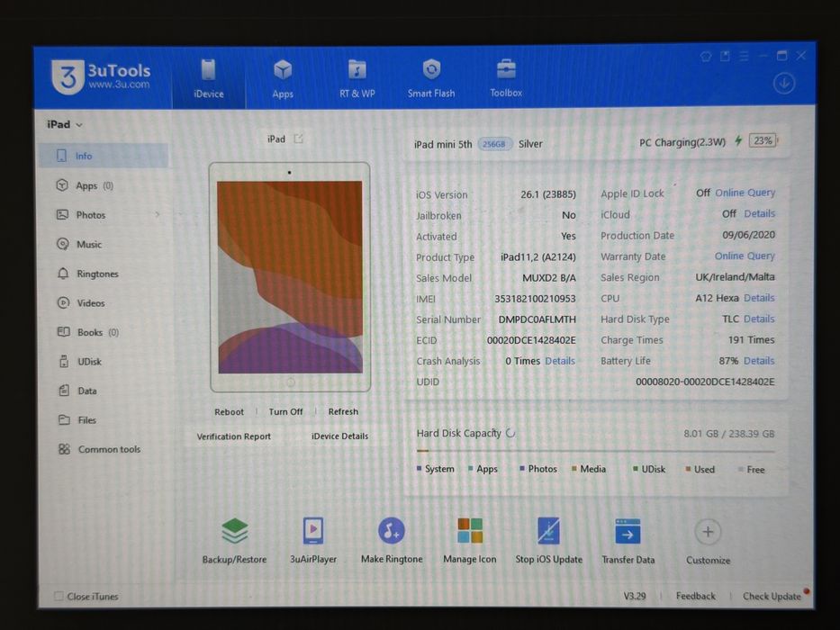Switch to RT & WP tab
Viewport: 840px width, 630px height.
point(357,79)
